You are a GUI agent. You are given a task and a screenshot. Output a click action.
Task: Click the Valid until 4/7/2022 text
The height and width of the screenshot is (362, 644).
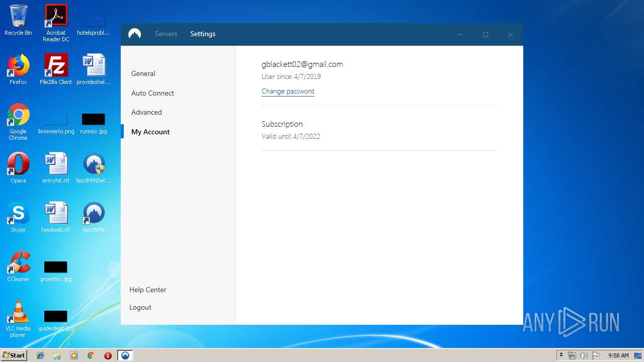click(x=290, y=136)
